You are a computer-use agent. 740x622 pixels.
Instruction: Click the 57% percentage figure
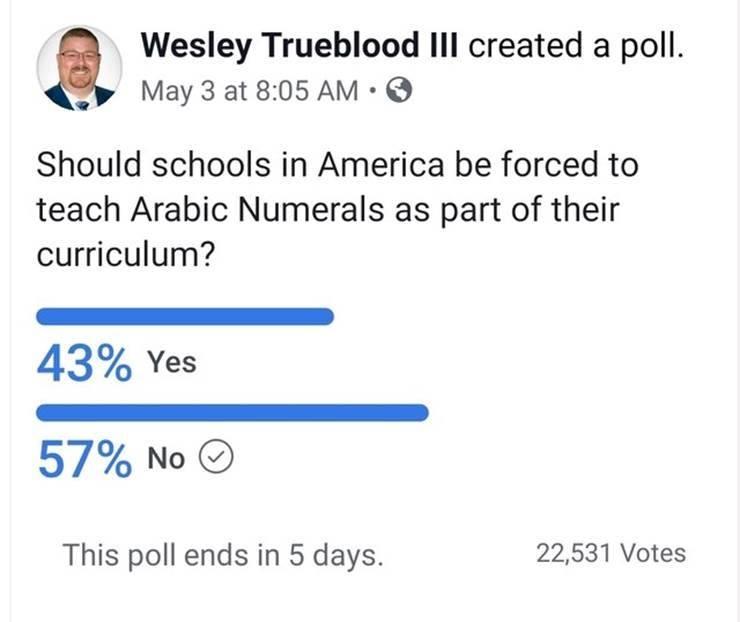pos(84,459)
